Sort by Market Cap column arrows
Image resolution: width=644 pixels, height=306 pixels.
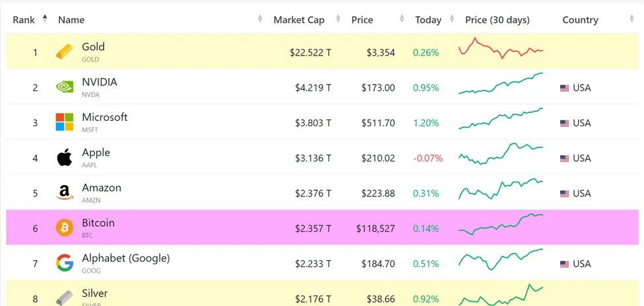(x=338, y=19)
